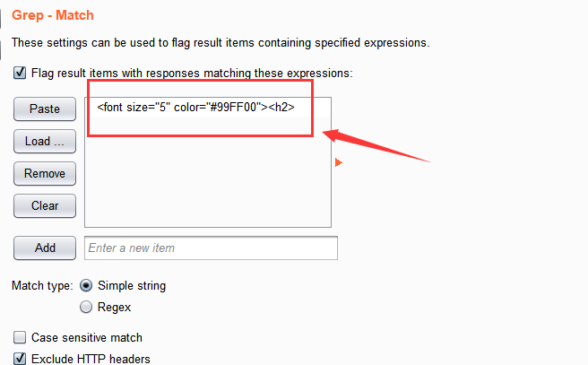Open the Load ... file dialog button
The height and width of the screenshot is (365, 588).
tap(45, 142)
